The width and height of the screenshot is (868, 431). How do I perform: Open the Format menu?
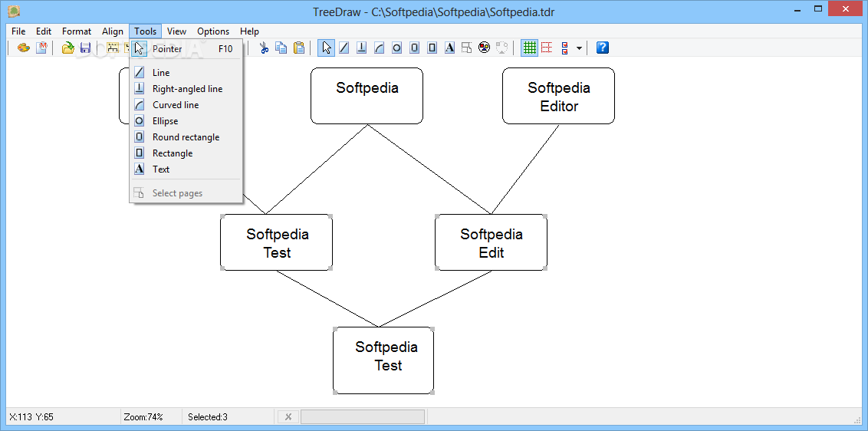(77, 31)
